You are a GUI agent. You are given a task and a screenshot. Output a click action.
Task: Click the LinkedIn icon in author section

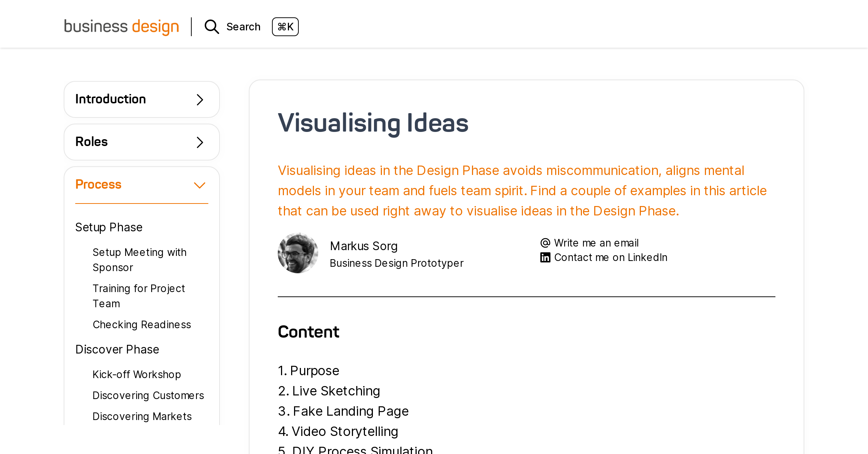(x=545, y=257)
